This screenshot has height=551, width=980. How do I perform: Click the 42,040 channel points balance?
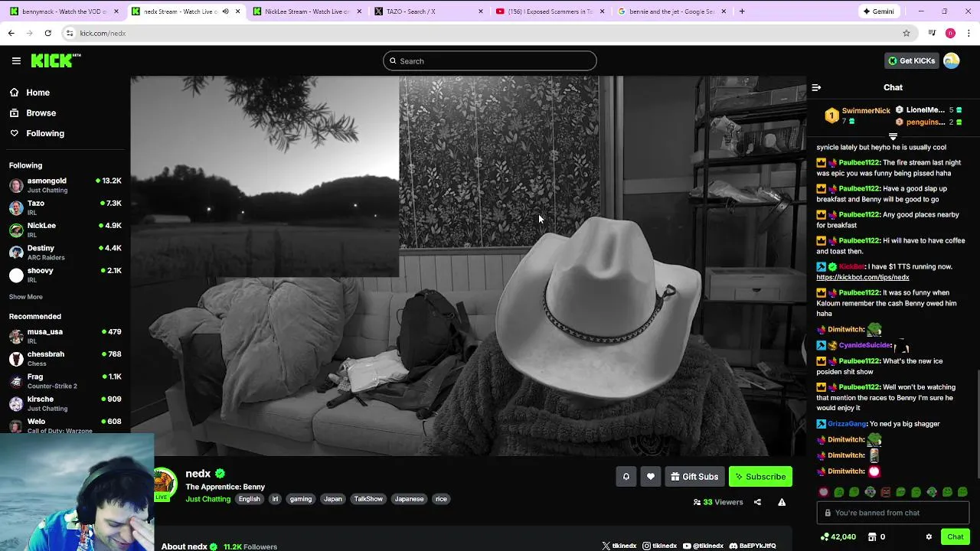(x=838, y=536)
